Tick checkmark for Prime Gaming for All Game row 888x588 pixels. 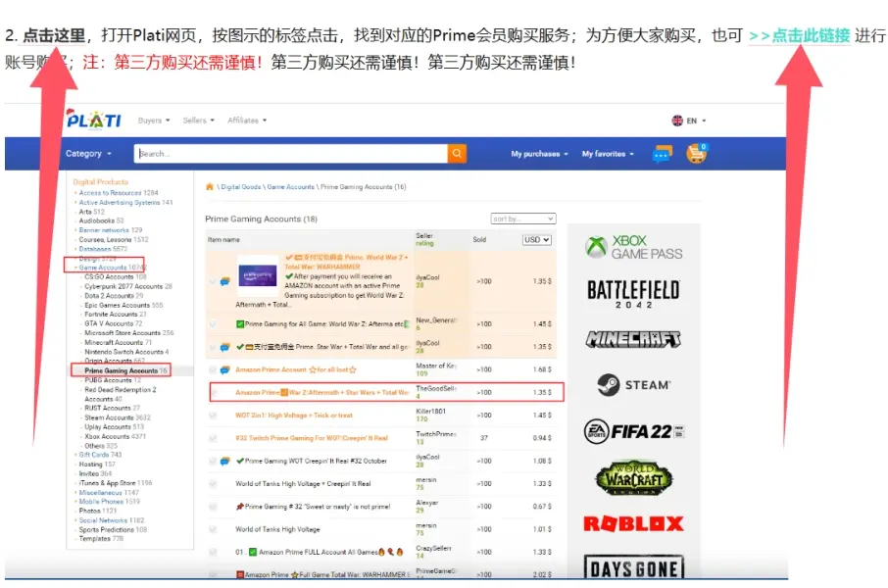(x=213, y=324)
